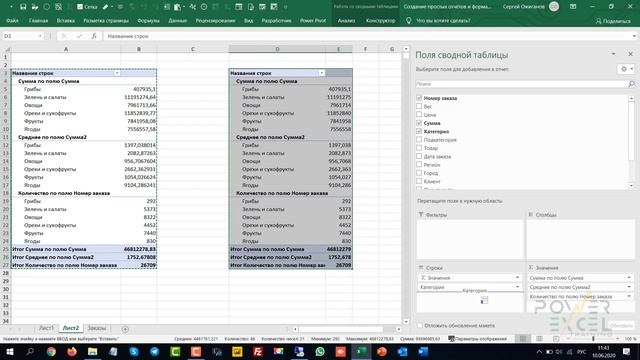The height and width of the screenshot is (360, 640).
Task: Switch to the Главная ribbon tab
Action: pyautogui.click(x=38, y=20)
